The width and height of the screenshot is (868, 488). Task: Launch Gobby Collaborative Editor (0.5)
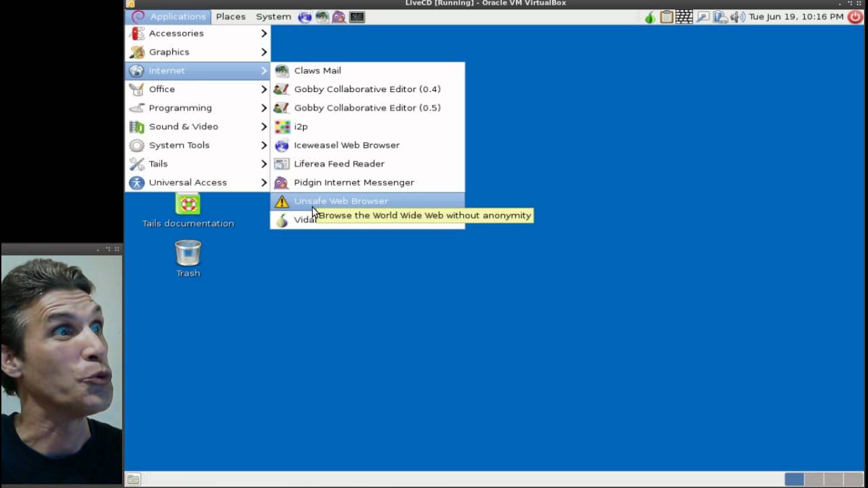coord(368,108)
